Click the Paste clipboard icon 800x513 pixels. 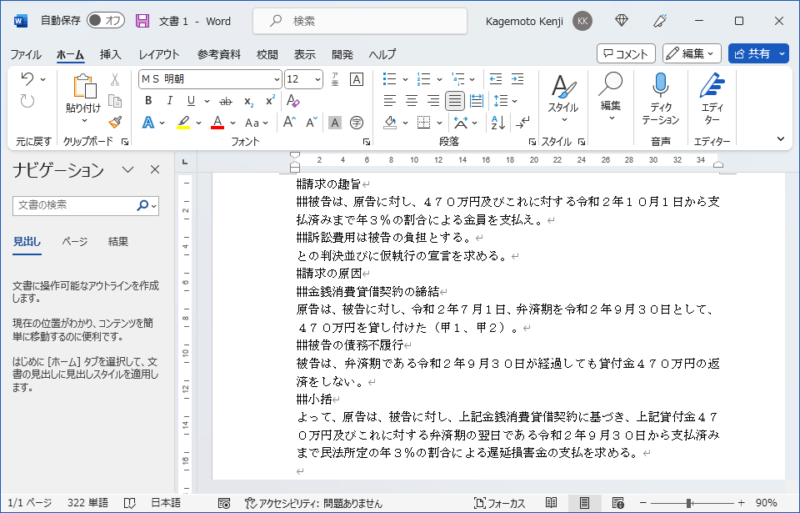(84, 86)
